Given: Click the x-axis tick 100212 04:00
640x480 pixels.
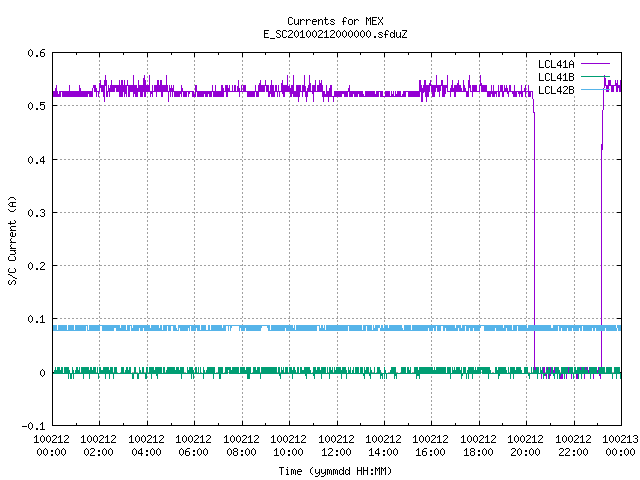Looking at the screenshot, I should (146, 445).
